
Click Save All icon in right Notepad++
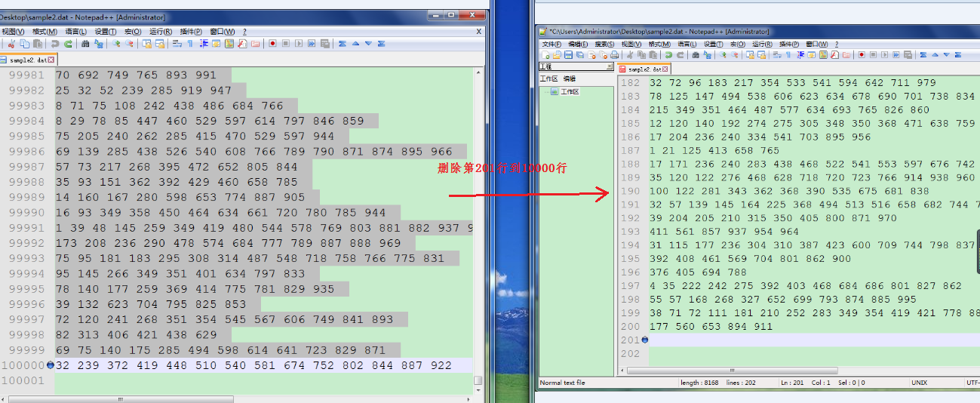coord(579,54)
